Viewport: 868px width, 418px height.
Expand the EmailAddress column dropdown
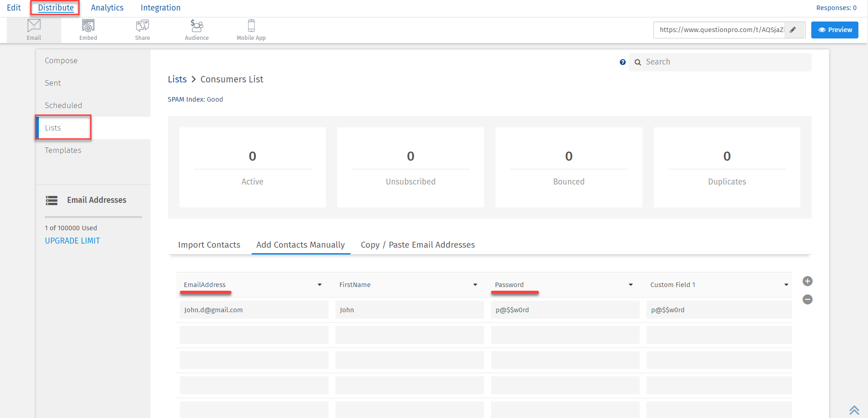point(319,285)
